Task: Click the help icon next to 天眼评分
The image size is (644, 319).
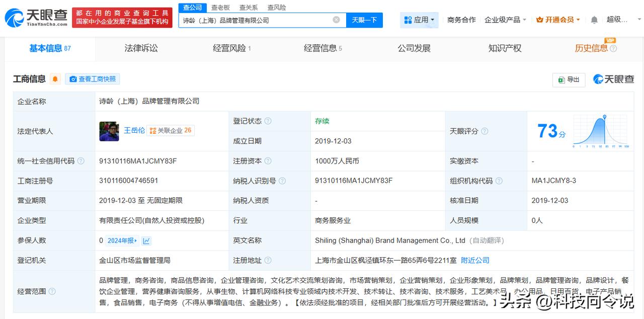Action: pyautogui.click(x=485, y=131)
